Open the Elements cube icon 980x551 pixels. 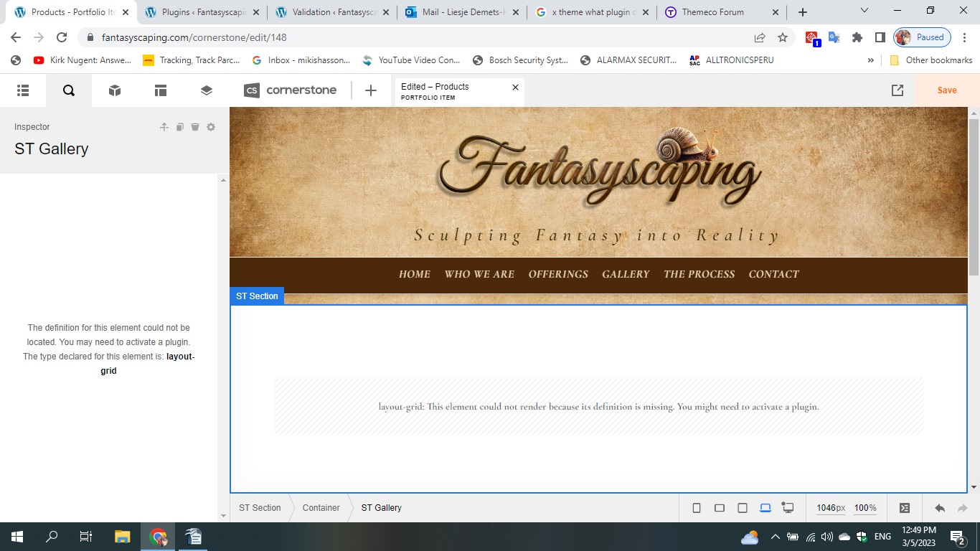pos(115,90)
